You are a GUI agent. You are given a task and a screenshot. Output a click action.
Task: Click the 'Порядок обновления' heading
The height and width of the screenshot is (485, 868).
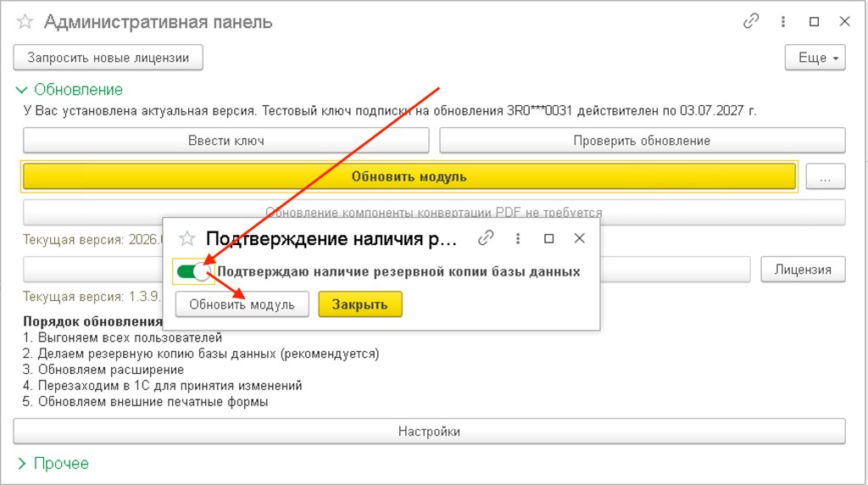pyautogui.click(x=92, y=321)
